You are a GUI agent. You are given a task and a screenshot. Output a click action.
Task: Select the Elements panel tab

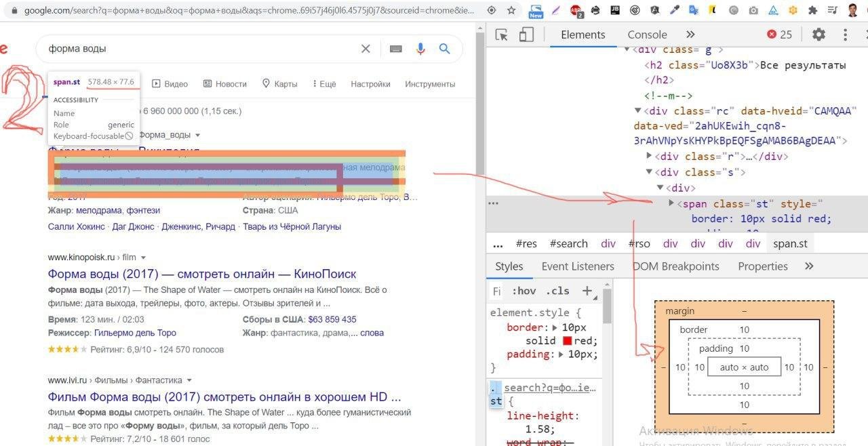click(583, 35)
